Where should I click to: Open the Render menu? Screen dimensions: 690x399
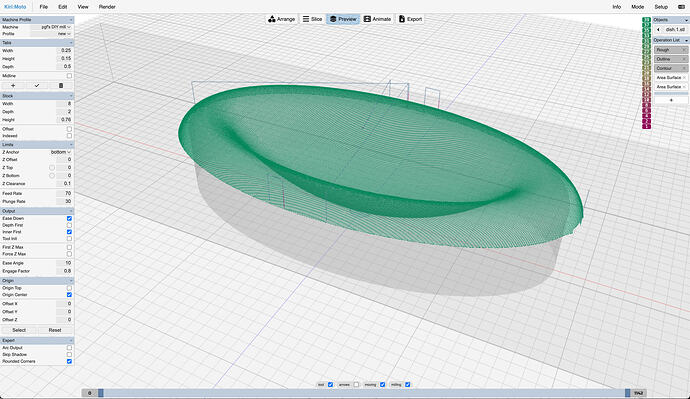click(107, 7)
